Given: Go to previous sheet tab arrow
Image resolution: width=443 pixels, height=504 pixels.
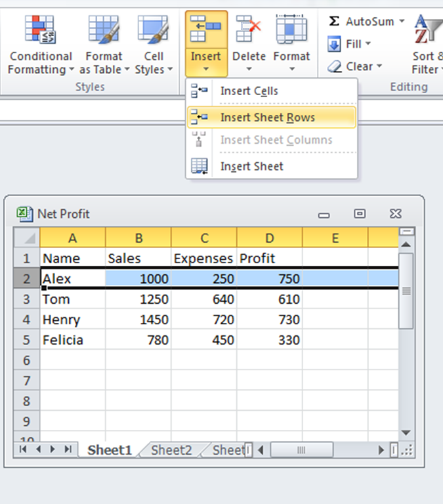Looking at the screenshot, I should point(38,449).
